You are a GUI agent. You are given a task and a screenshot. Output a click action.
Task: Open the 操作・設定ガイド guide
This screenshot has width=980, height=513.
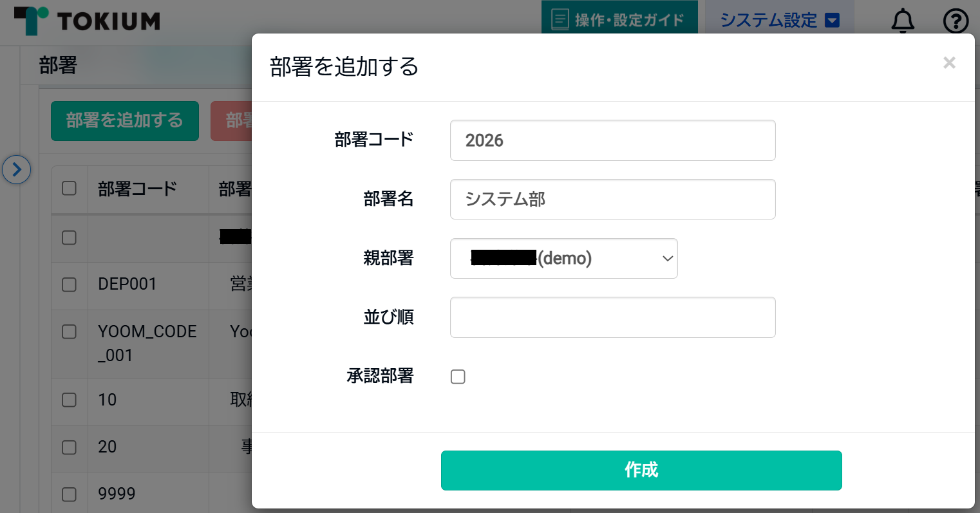tap(619, 20)
